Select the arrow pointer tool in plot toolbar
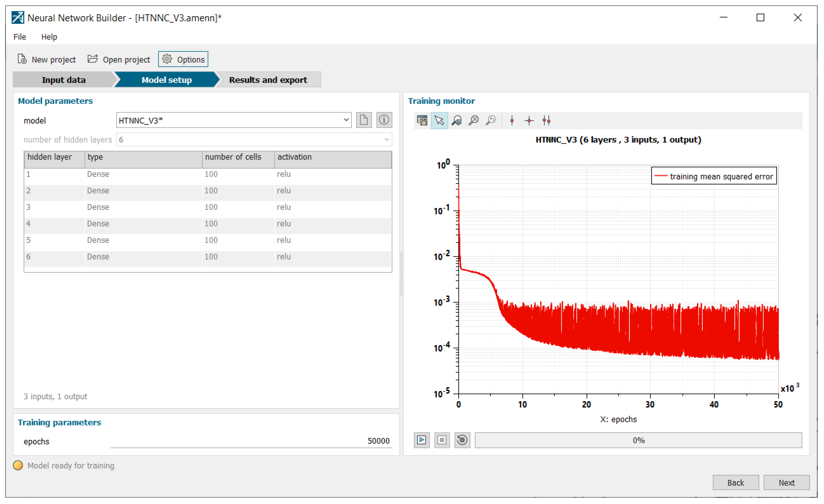The image size is (824, 504). click(x=439, y=120)
